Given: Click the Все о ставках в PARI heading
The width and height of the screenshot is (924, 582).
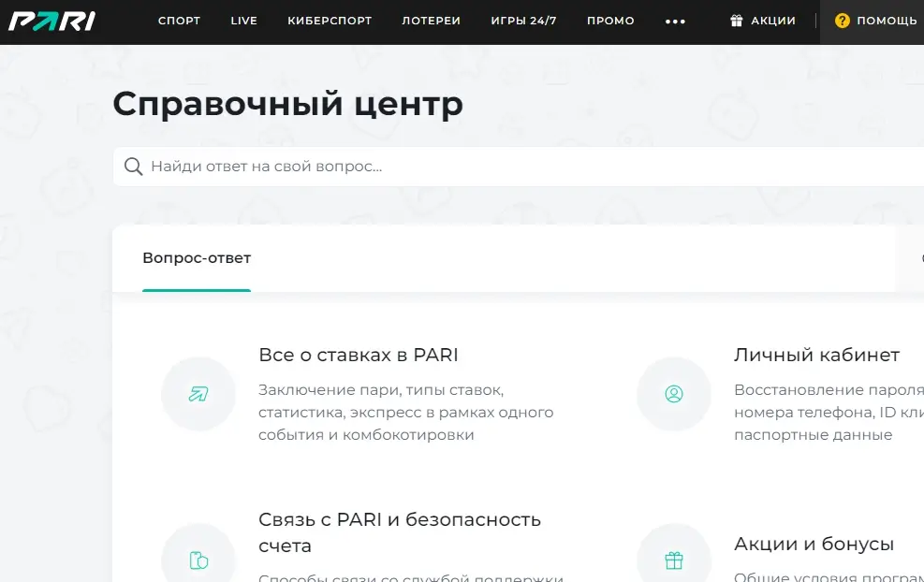Looking at the screenshot, I should 359,355.
